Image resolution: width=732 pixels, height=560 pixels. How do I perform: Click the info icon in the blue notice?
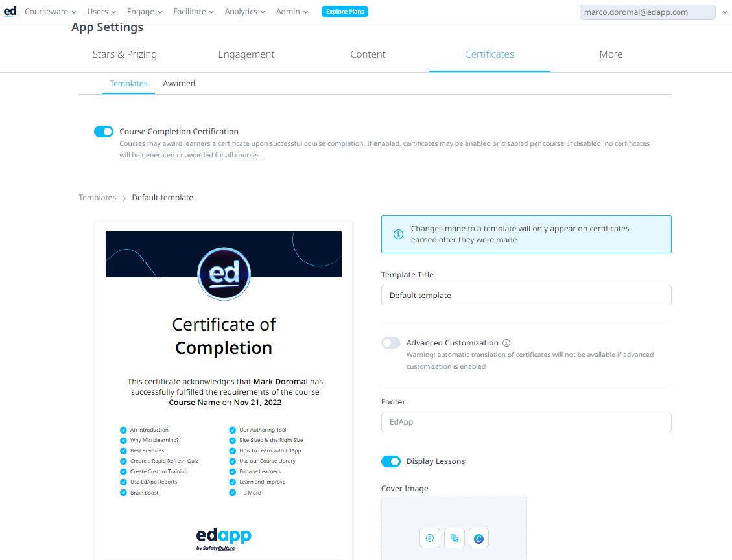(398, 234)
